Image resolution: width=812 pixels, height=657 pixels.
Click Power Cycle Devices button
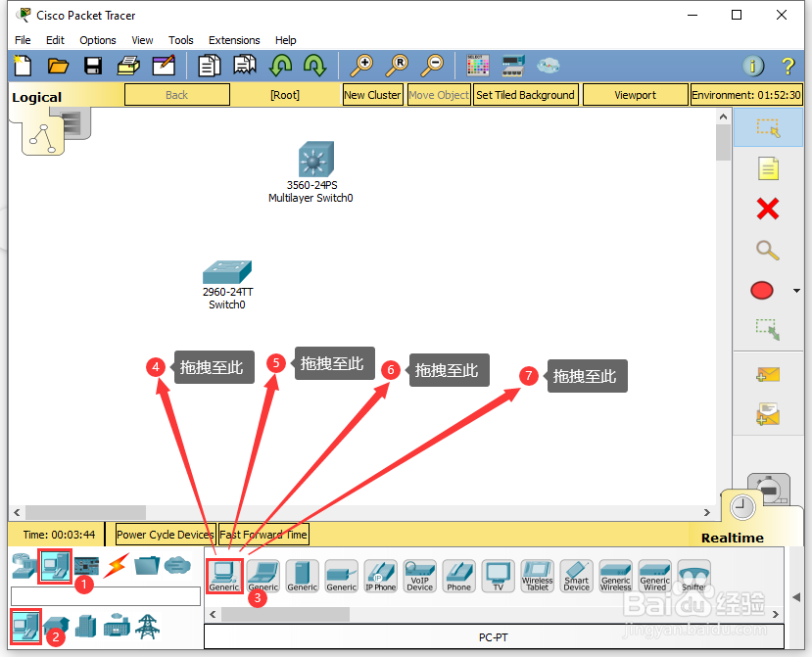(165, 535)
